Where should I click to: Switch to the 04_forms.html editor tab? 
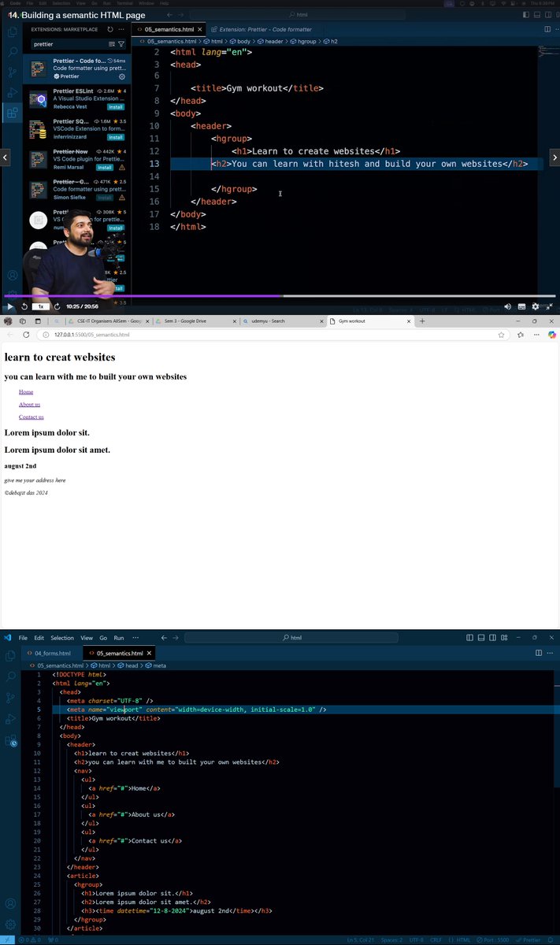[x=49, y=653]
